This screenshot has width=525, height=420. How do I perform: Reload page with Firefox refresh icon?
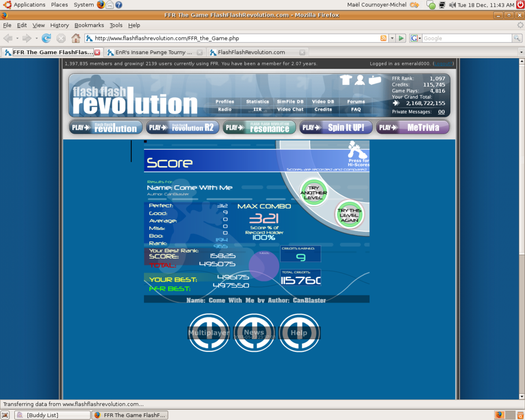tap(47, 38)
